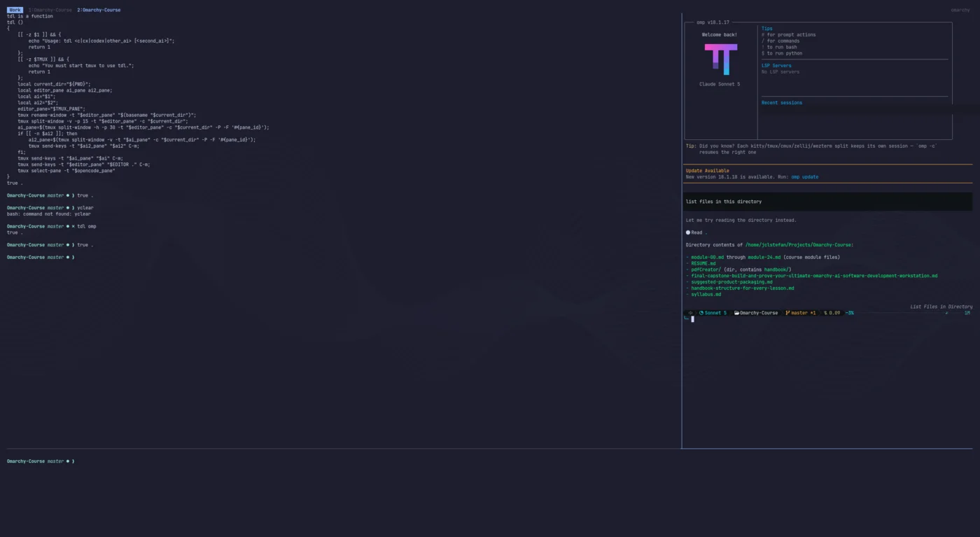Click the 'master *1' branch status segment
Screen dimensions: 980x537
(x=801, y=313)
